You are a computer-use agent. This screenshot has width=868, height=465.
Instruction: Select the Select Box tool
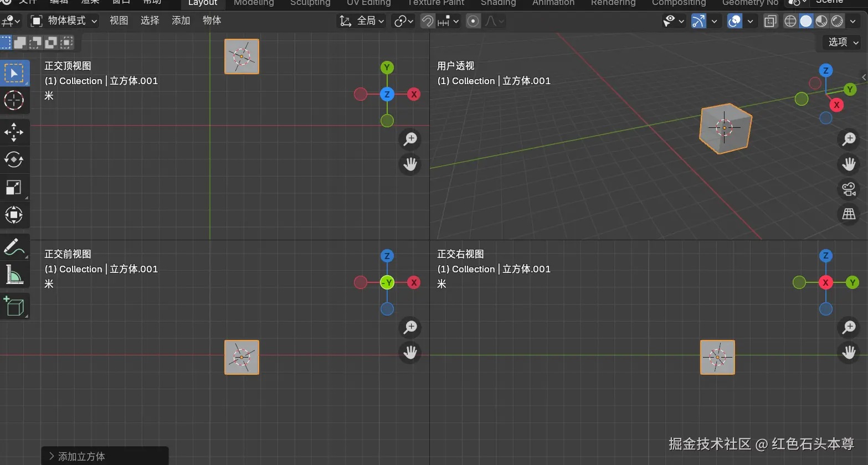point(14,73)
